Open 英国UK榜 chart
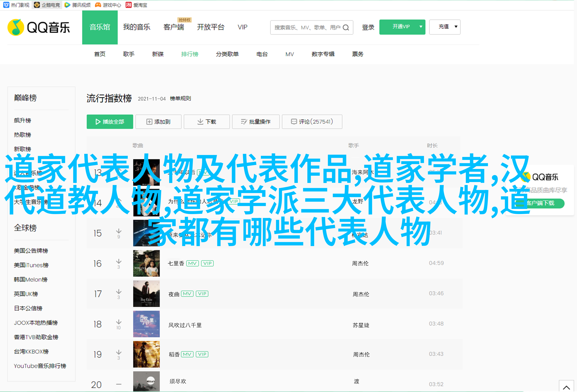577x392 pixels. click(26, 294)
